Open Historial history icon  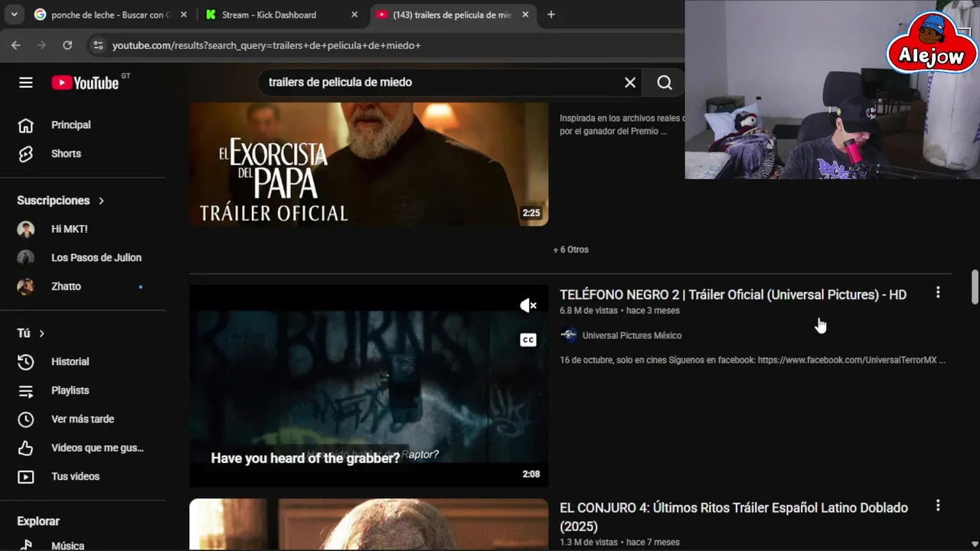tap(26, 361)
